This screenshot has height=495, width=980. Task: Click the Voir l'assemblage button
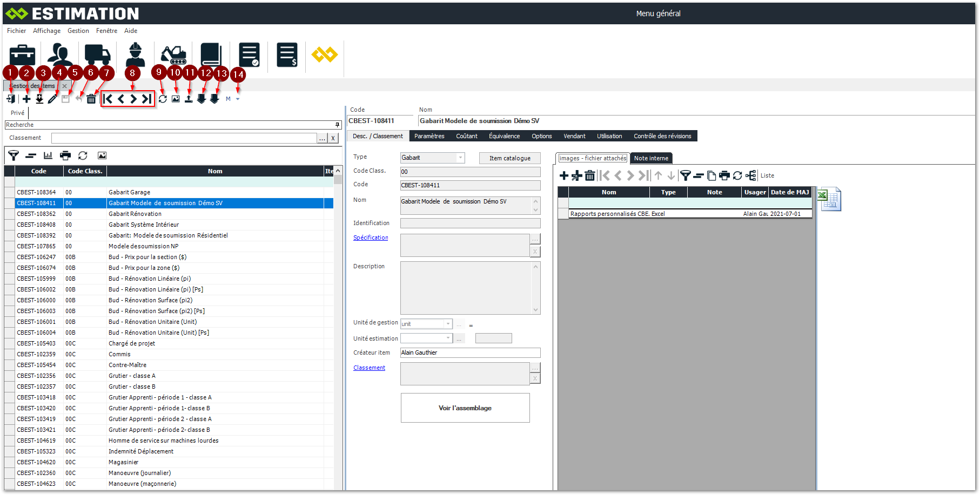(465, 408)
